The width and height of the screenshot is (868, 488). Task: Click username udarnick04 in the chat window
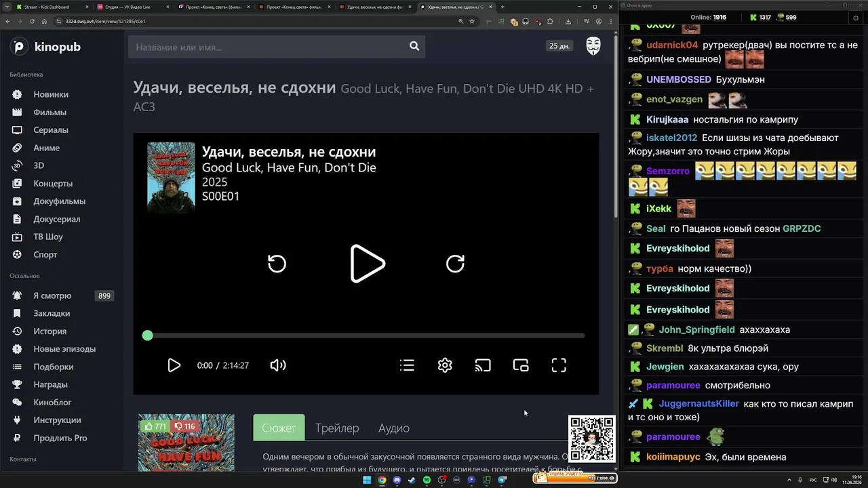coord(672,45)
